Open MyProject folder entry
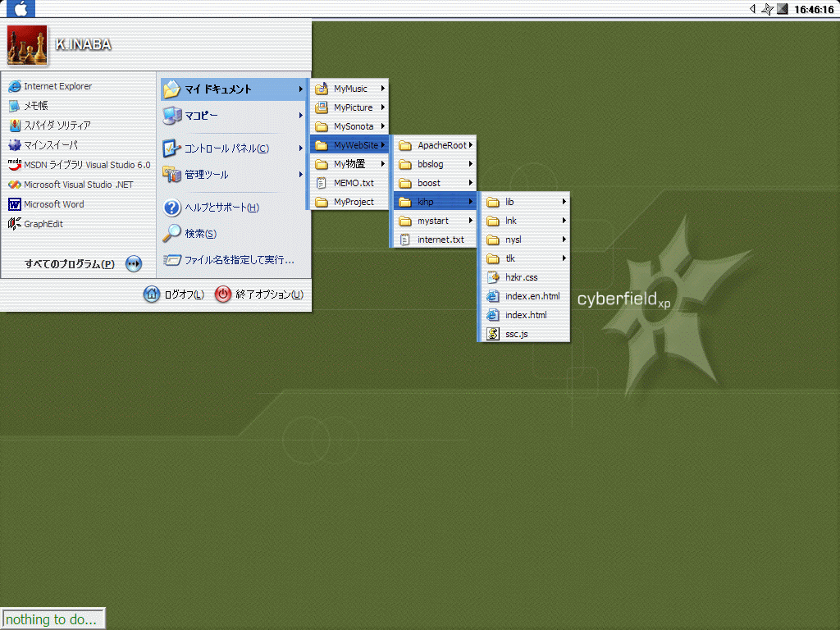This screenshot has width=840, height=630. 349,202
